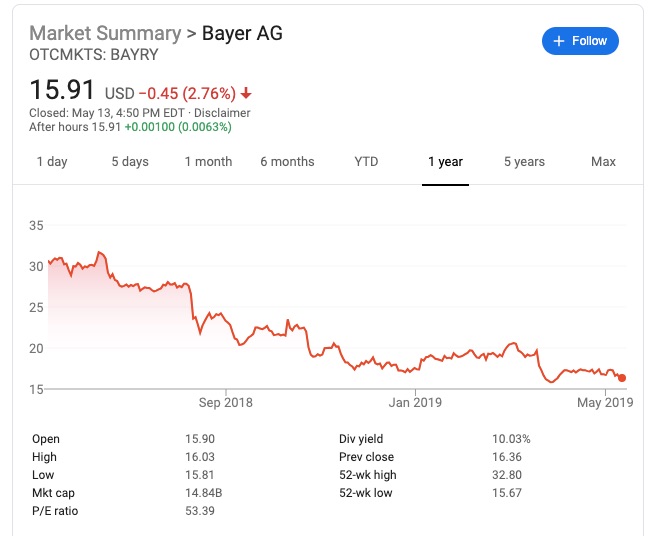This screenshot has height=536, width=655.
Task: Switch to the Max range
Action: click(x=603, y=162)
